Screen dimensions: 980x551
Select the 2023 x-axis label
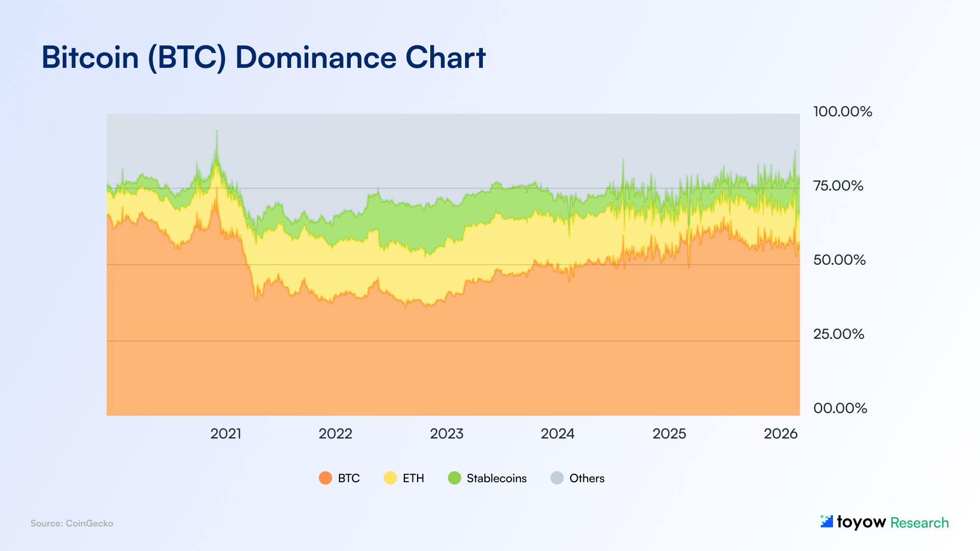[x=447, y=434]
